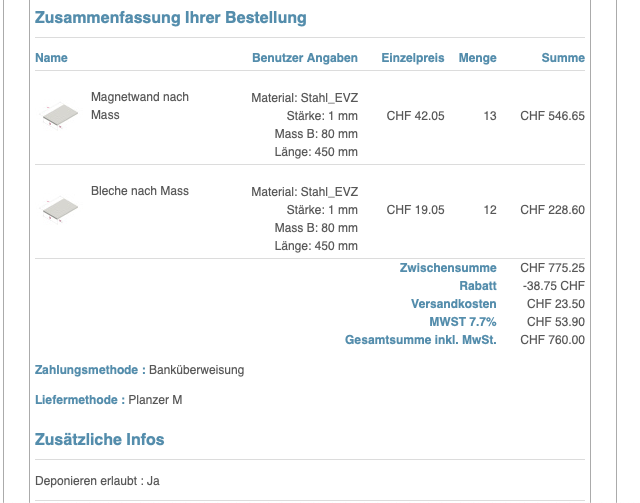Click the quantity 13 for Magnetwand
This screenshot has width=640, height=503.
489,116
